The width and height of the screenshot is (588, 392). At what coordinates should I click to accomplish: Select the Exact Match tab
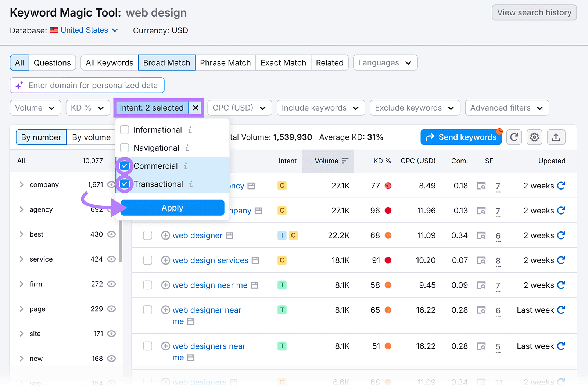coord(283,63)
